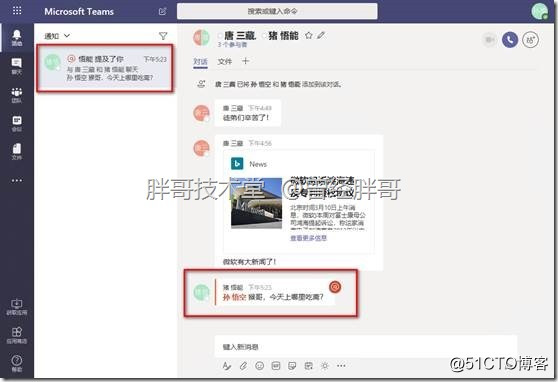Viewport: 558px width, 382px height.
Task: Focus the 键入新消息 message box
Action: [x=366, y=346]
